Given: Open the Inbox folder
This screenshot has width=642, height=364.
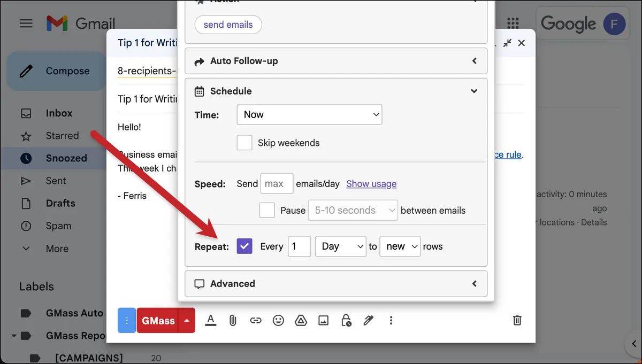Looking at the screenshot, I should pos(59,113).
